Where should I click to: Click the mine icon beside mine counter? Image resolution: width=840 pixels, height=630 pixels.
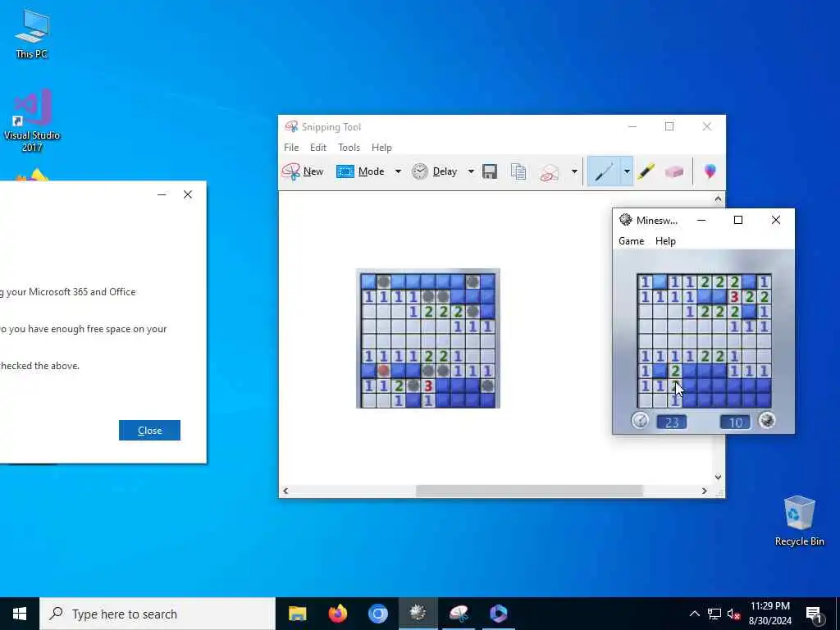(x=767, y=421)
